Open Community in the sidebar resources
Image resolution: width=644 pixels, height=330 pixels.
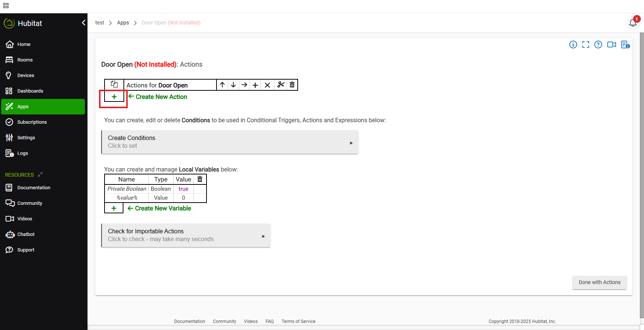pos(43,203)
